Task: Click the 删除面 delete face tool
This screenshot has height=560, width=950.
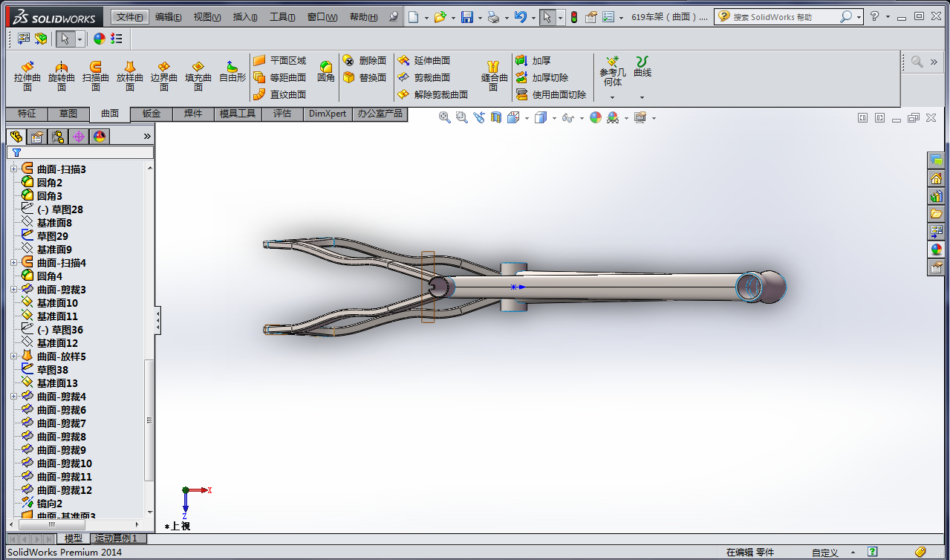Action: (x=364, y=60)
